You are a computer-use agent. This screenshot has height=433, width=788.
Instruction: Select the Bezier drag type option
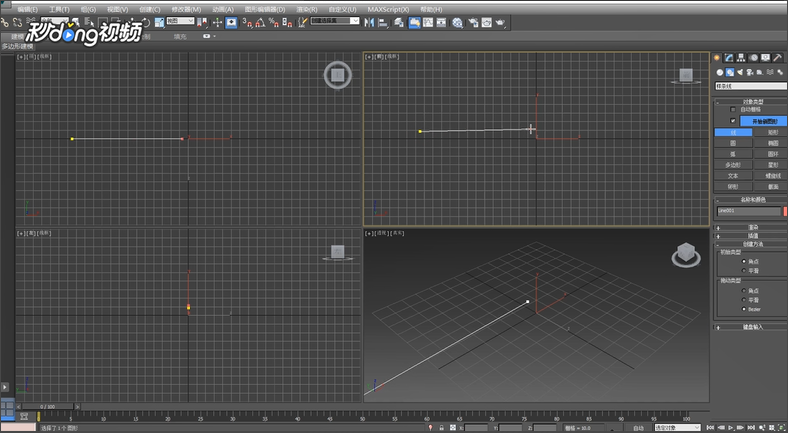click(x=744, y=309)
